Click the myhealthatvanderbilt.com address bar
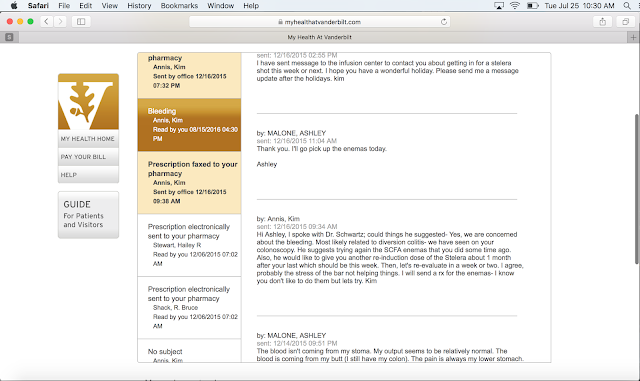Viewport: 640px width, 381px height. click(x=320, y=22)
